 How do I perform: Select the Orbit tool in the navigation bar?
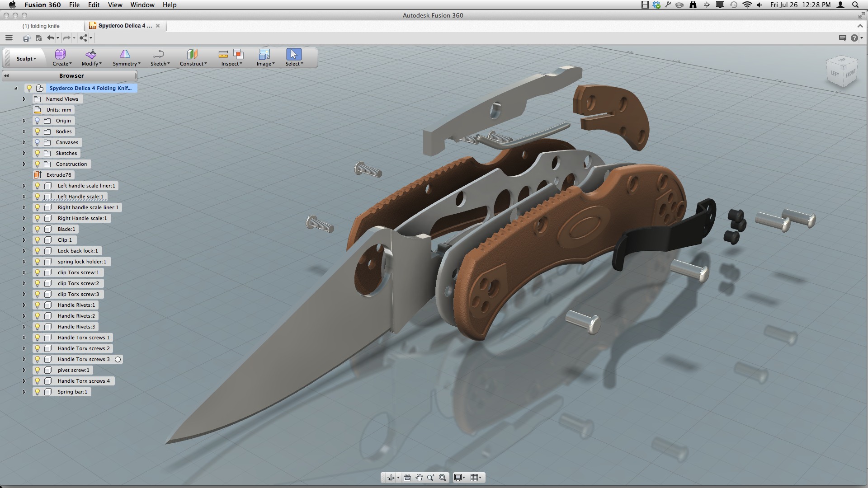[x=392, y=478]
